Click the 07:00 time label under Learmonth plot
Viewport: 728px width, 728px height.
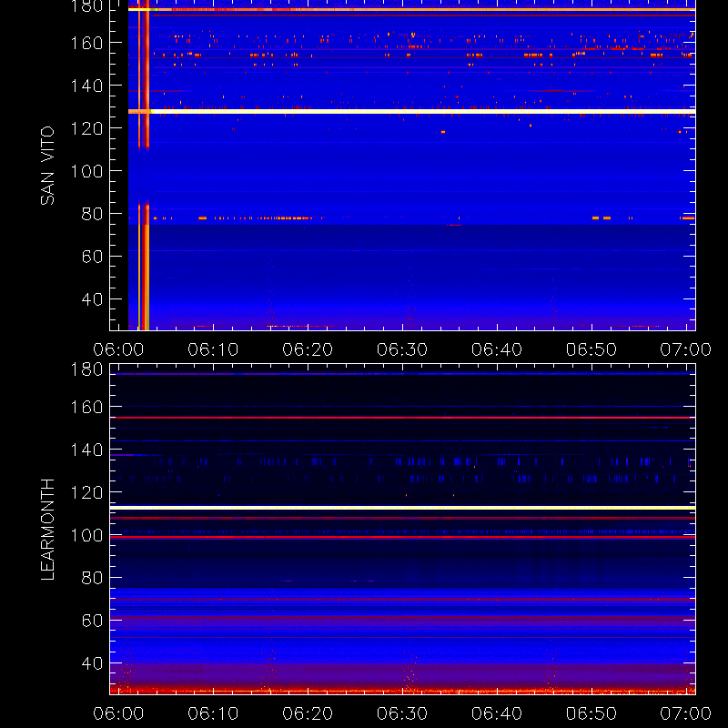(686, 713)
